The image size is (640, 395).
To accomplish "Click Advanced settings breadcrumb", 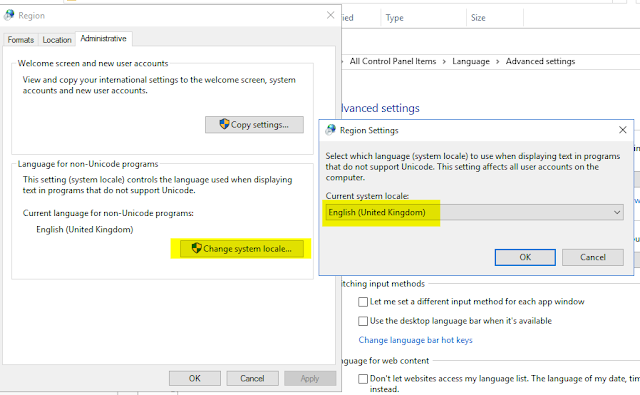I will point(540,61).
